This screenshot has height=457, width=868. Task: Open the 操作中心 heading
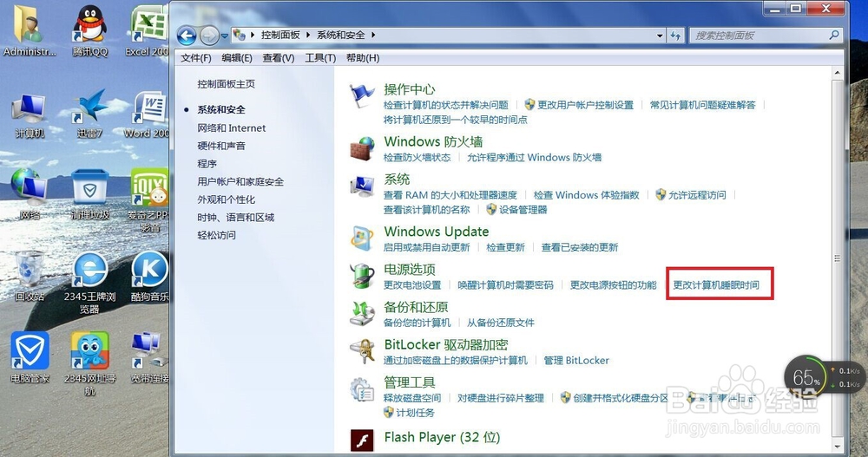click(x=410, y=89)
